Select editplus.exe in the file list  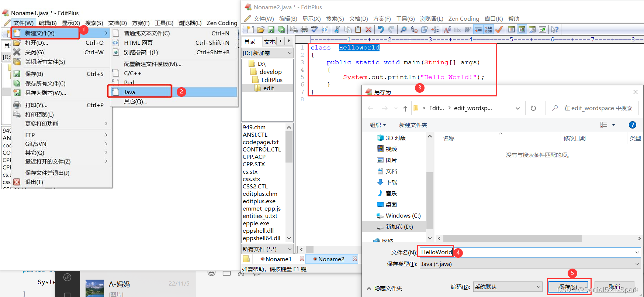(259, 201)
